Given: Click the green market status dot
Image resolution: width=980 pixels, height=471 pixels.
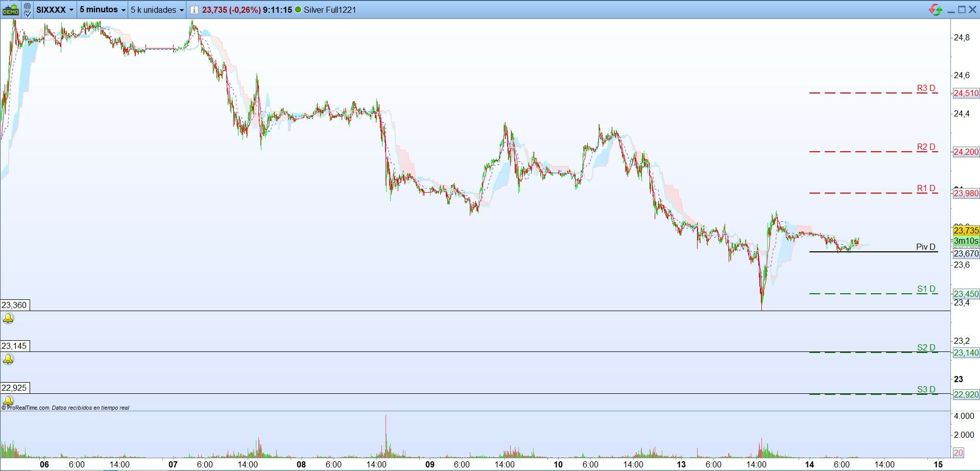Looking at the screenshot, I should [x=298, y=10].
